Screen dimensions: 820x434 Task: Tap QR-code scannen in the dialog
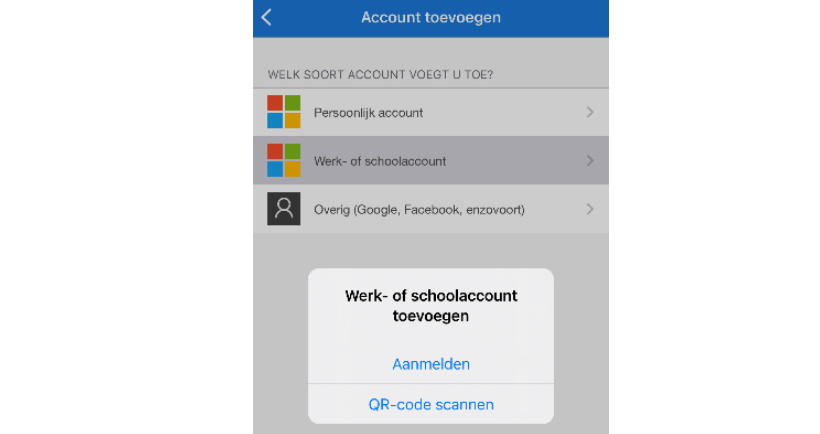click(x=431, y=404)
